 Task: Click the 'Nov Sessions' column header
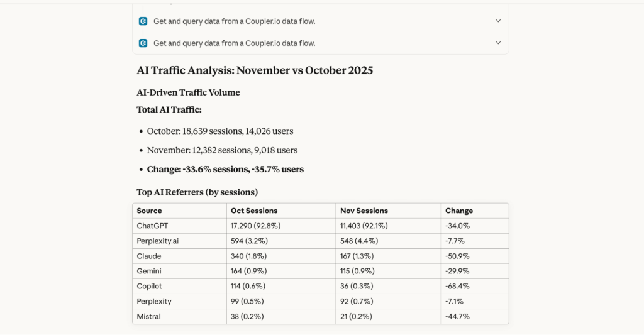pos(364,211)
